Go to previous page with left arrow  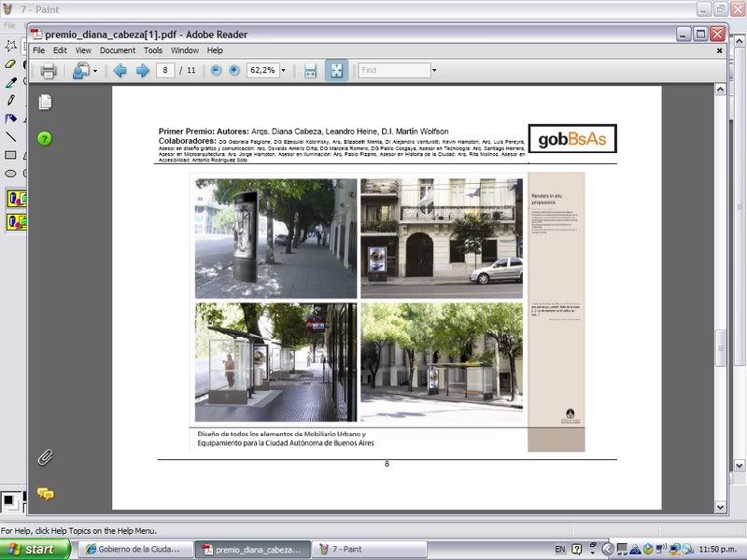(120, 70)
